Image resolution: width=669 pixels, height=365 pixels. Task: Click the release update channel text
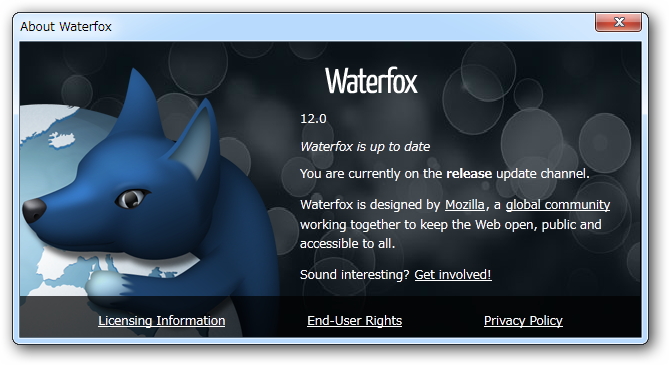[x=445, y=174]
